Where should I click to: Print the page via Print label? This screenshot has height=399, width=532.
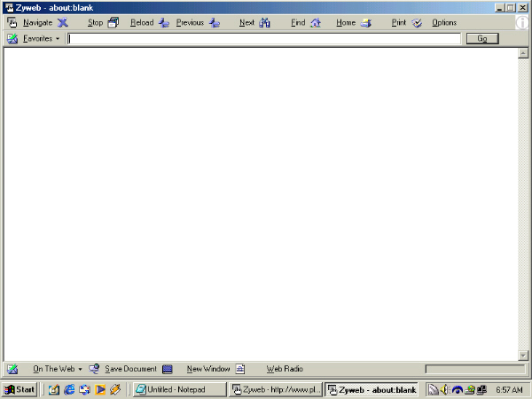pos(399,23)
